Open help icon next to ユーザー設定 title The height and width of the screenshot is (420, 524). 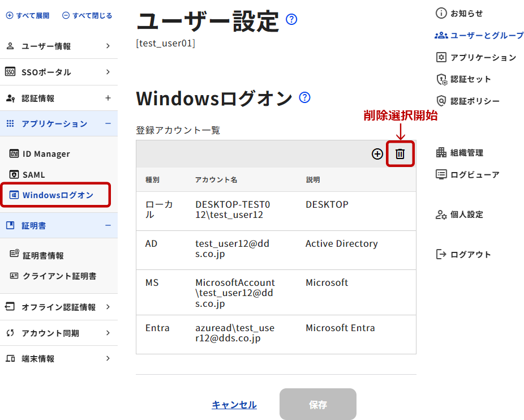(x=291, y=20)
